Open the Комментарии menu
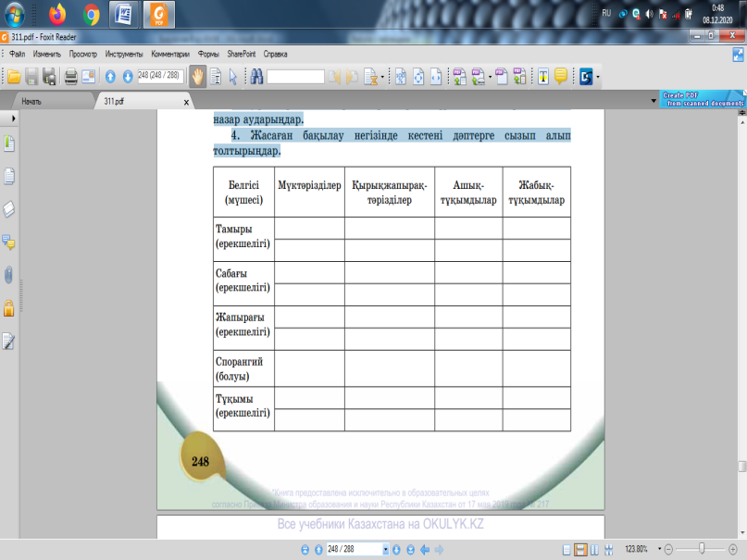This screenshot has width=747, height=560. 173,54
